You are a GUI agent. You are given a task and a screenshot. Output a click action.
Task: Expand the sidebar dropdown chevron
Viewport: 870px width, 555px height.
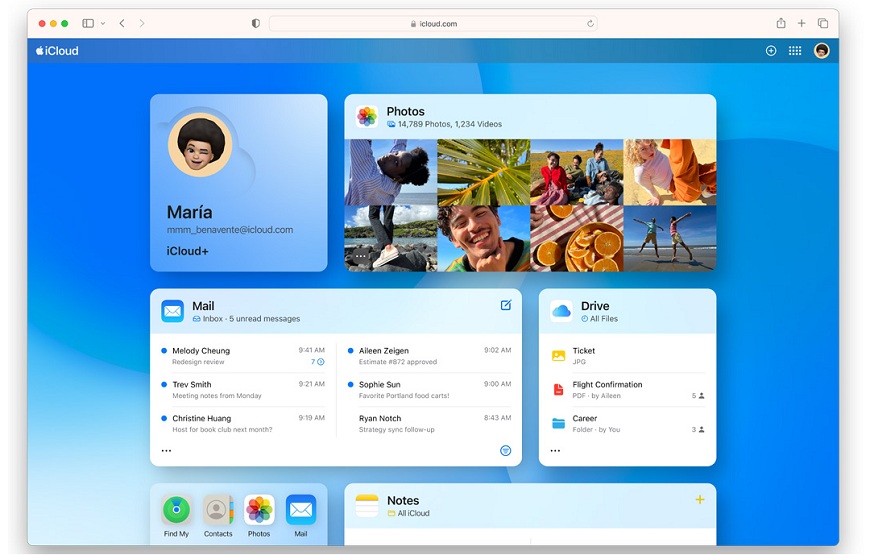103,23
